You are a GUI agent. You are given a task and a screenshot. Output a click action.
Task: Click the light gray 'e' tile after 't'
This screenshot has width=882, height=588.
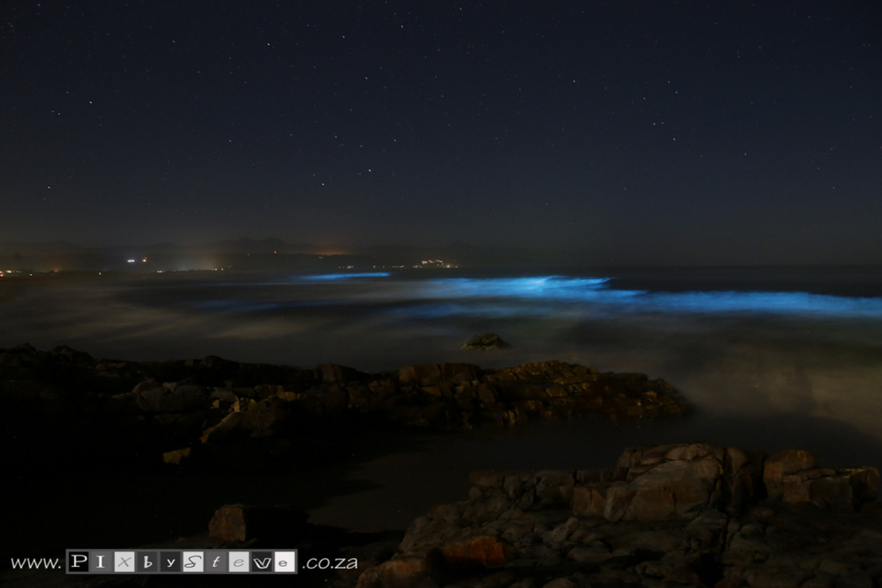(x=239, y=562)
